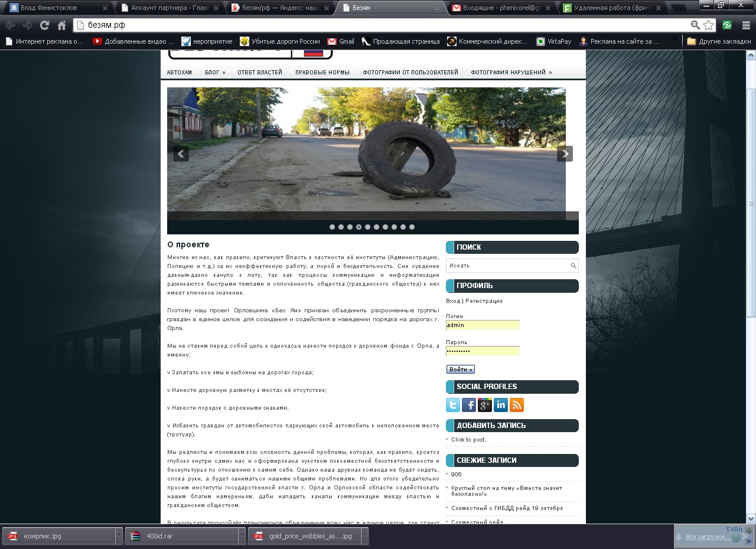The width and height of the screenshot is (756, 549).
Task: Open the gold_price_wobbles download options arrow
Action: click(364, 536)
